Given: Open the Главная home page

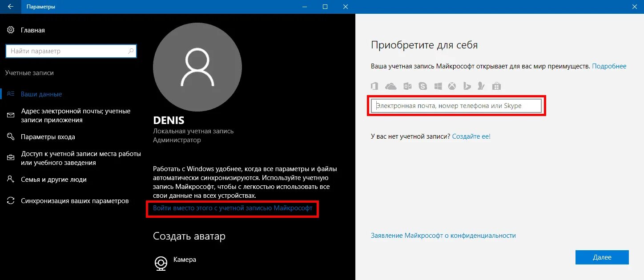Looking at the screenshot, I should click(x=33, y=30).
